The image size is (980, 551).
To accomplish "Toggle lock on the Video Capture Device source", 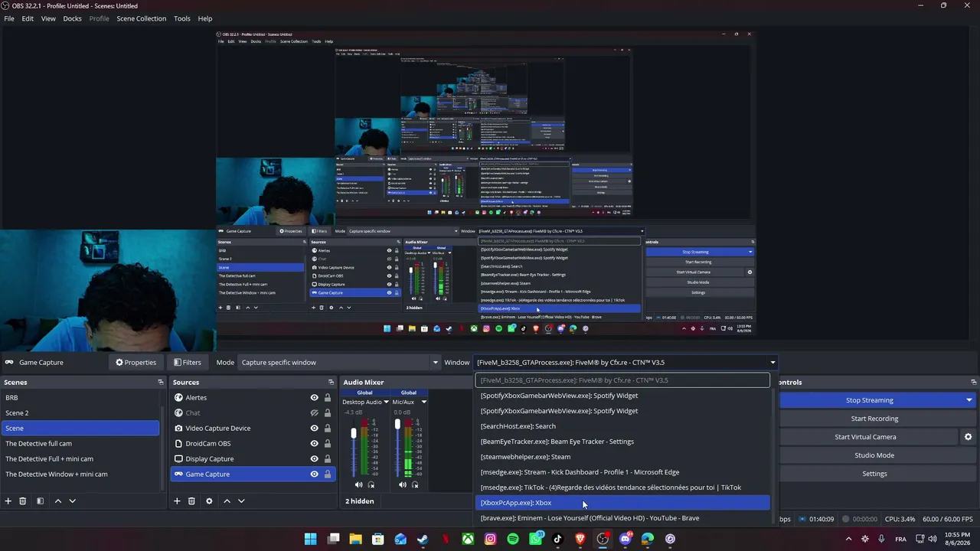I will pyautogui.click(x=328, y=429).
